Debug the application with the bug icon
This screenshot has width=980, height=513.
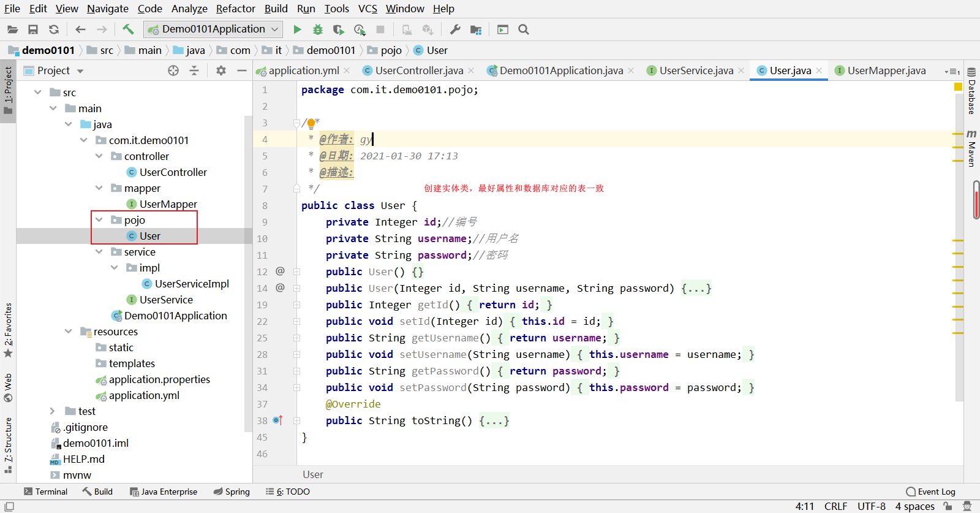(x=317, y=29)
